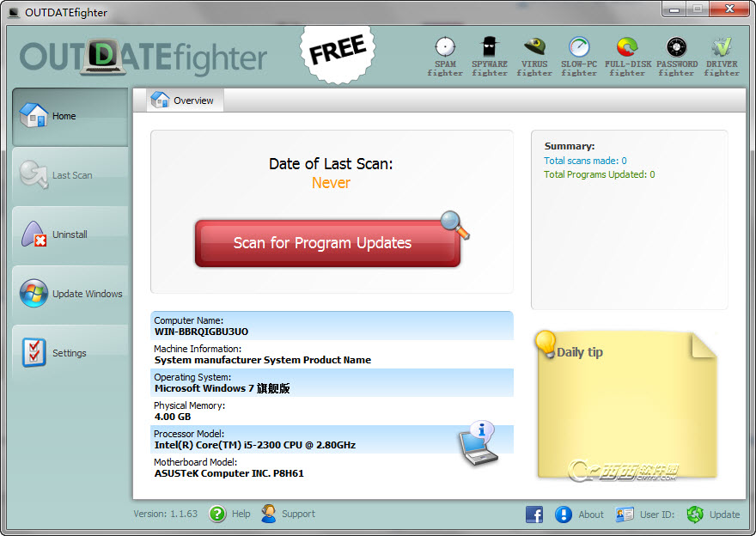Open DRIVER fighter gear icon
756x536 pixels.
pos(722,46)
